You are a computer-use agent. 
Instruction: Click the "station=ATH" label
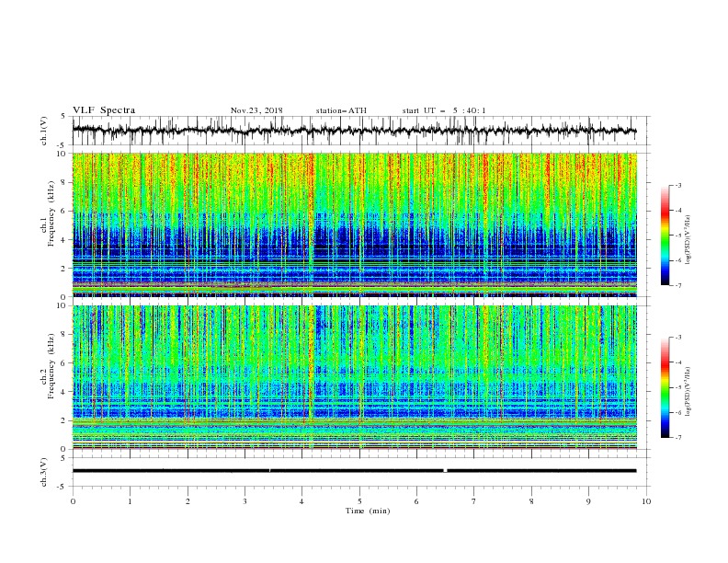[x=341, y=110]
